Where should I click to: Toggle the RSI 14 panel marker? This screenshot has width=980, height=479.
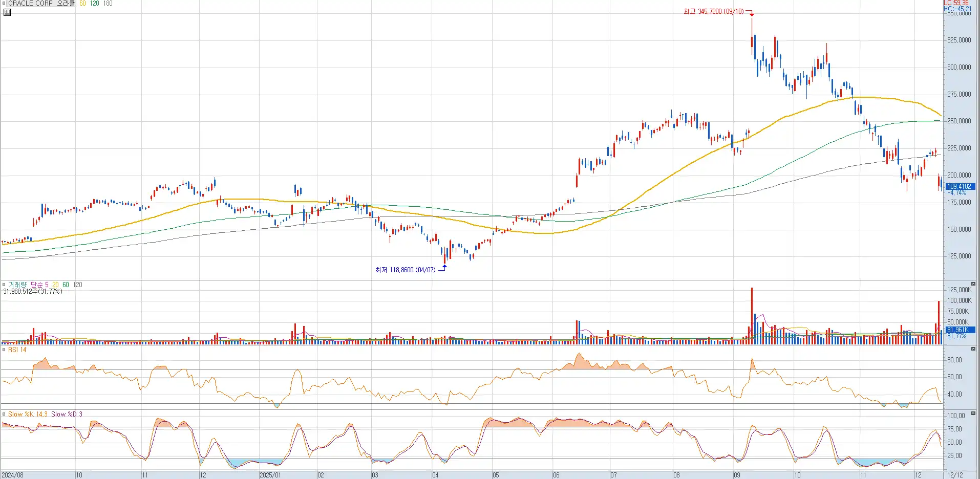tap(4, 350)
